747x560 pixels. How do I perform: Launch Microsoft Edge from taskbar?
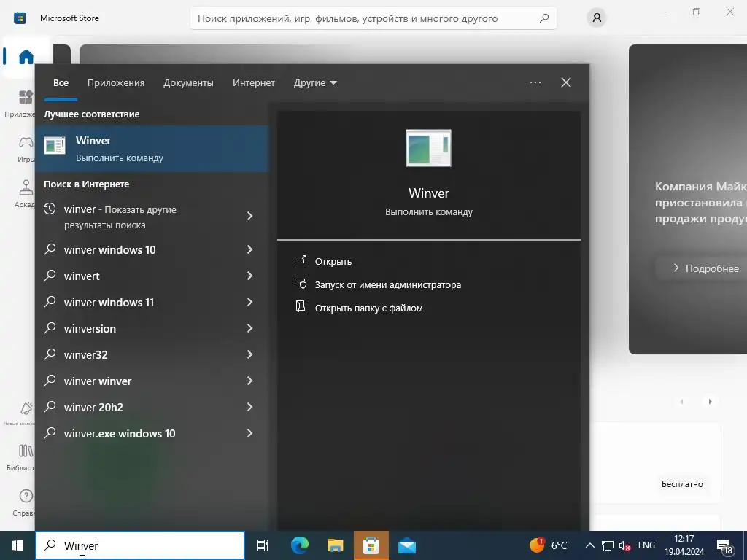tap(300, 545)
